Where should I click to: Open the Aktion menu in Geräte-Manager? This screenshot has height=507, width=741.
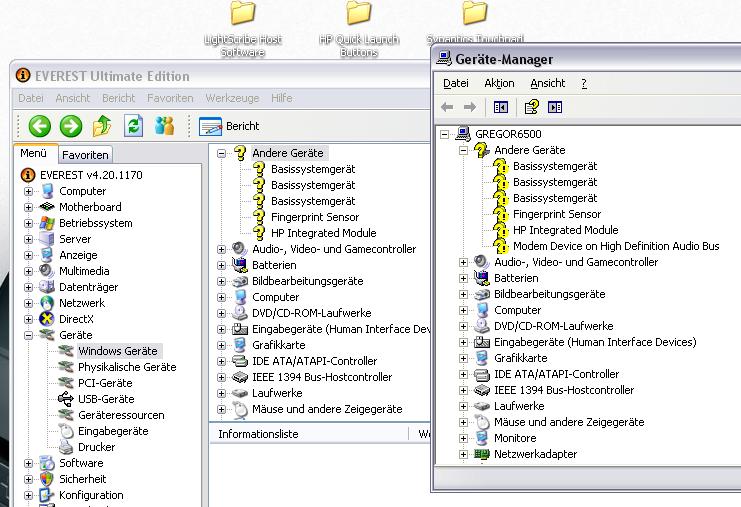click(x=499, y=83)
